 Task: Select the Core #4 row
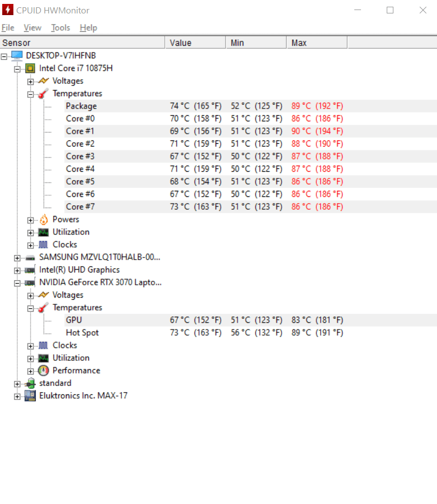click(x=250, y=169)
